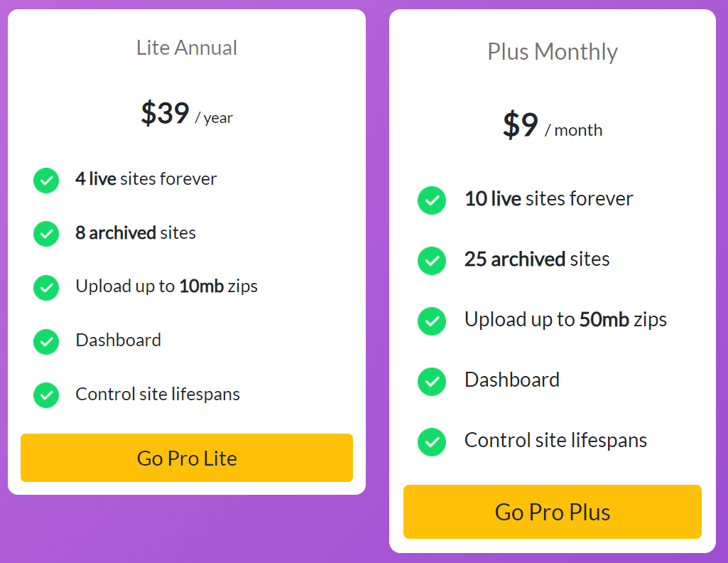Viewport: 728px width, 563px height.
Task: Click checkmark next to Lite plan Dashboard
Action: pyautogui.click(x=46, y=341)
